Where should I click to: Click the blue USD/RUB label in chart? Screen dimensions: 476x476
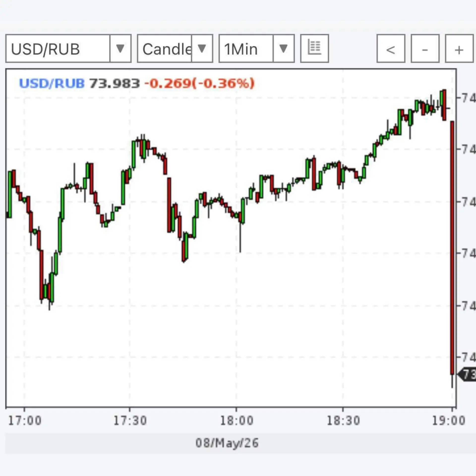tap(52, 83)
